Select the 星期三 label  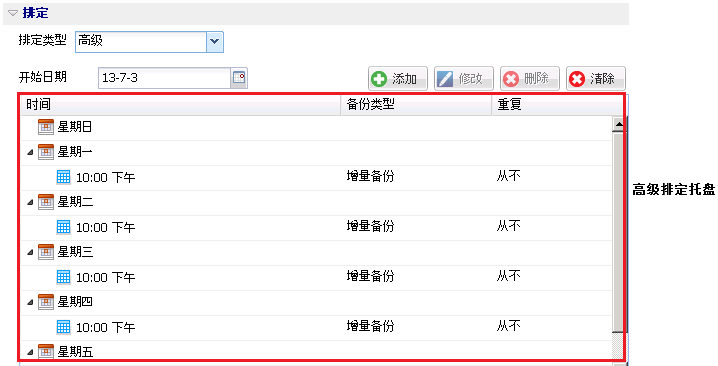point(75,252)
